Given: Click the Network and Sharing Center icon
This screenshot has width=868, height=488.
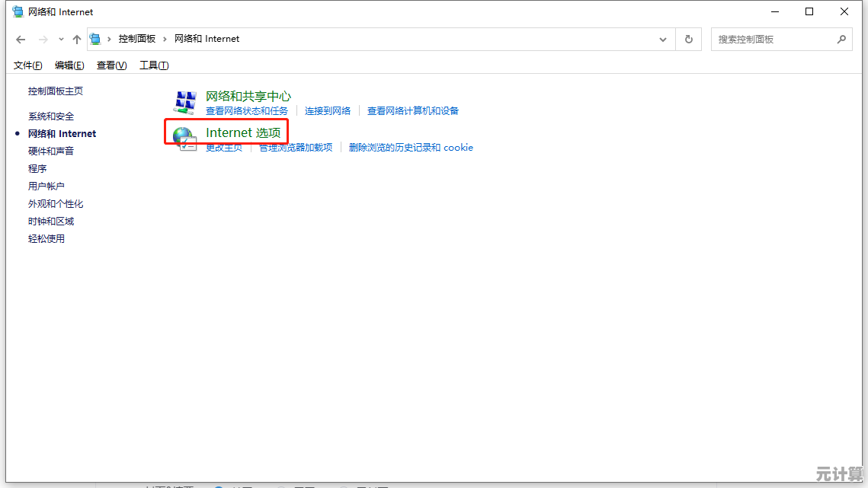Looking at the screenshot, I should [x=185, y=102].
